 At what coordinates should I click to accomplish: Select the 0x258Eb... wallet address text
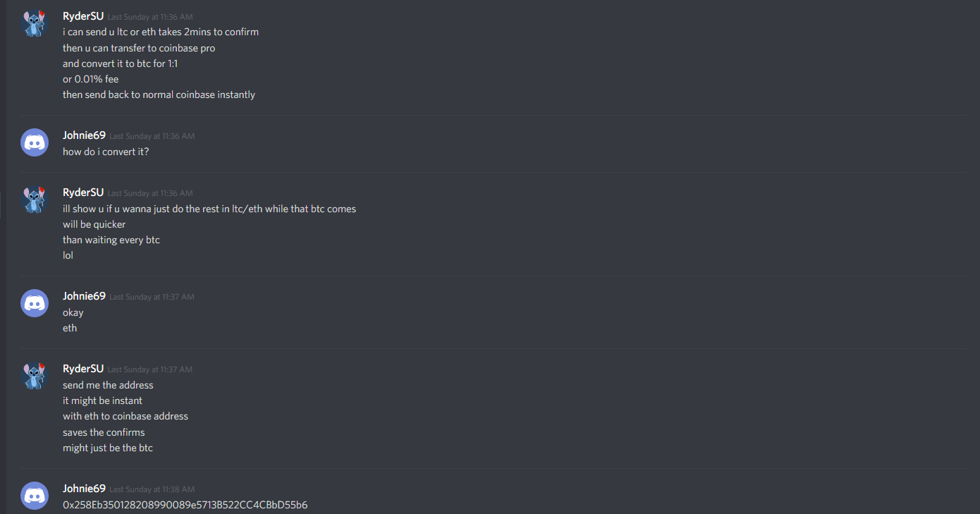coord(185,505)
